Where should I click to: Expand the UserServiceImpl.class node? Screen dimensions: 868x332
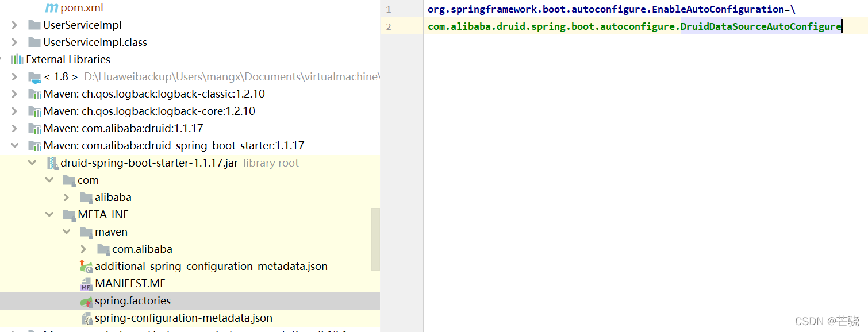tap(15, 43)
